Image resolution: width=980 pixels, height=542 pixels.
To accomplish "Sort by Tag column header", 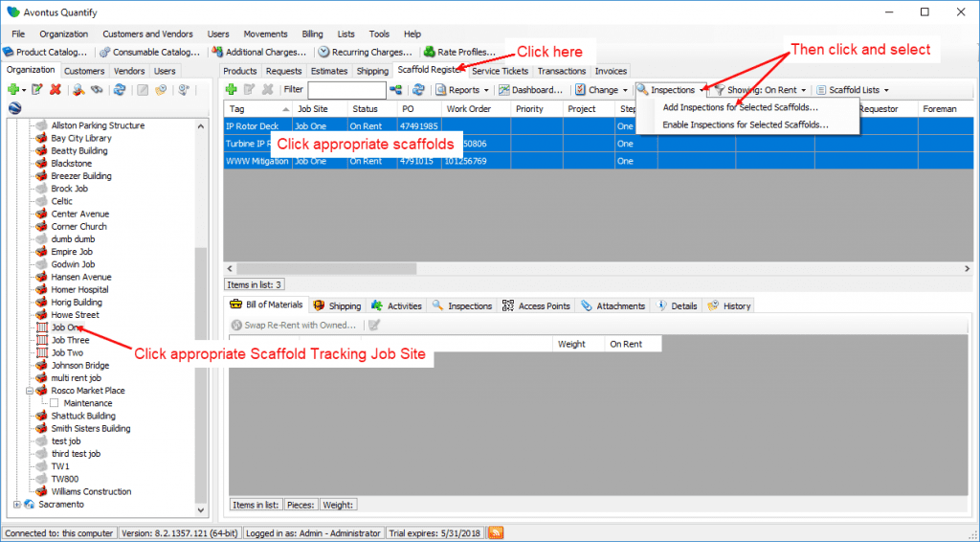I will 258,109.
